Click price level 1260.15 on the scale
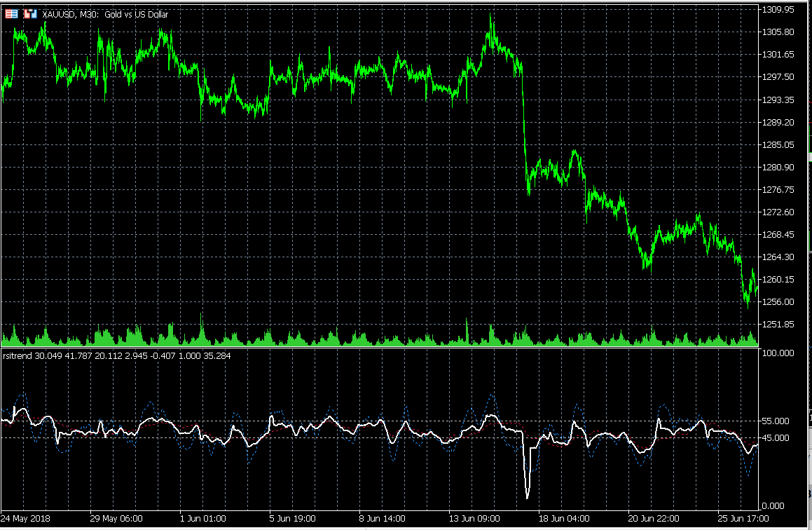This screenshot has height=530, width=812. [778, 279]
